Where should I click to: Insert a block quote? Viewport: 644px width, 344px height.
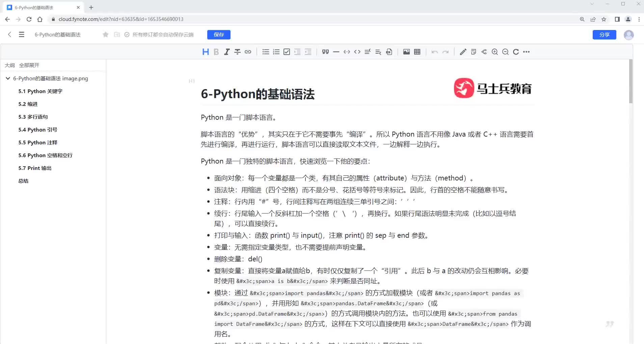tap(325, 52)
